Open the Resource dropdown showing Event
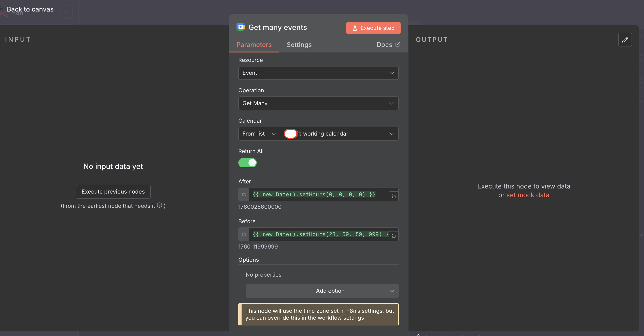The image size is (644, 336). click(318, 73)
